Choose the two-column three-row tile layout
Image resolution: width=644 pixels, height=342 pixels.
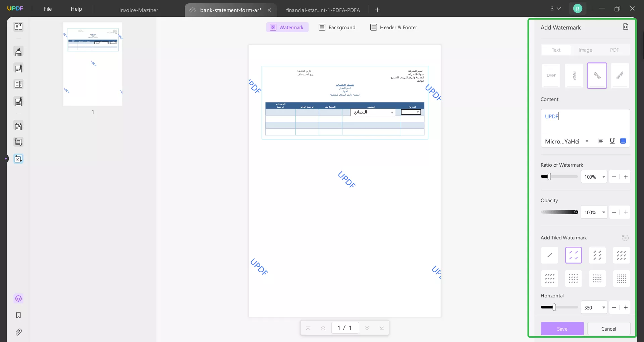coord(597,255)
